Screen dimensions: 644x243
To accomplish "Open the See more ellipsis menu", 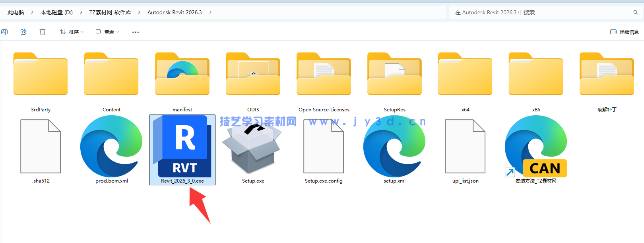I will point(136,32).
